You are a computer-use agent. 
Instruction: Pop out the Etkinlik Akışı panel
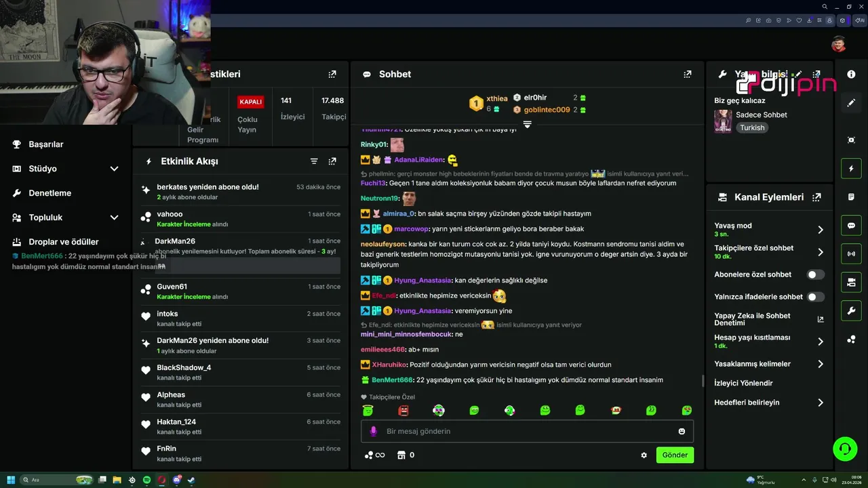[x=332, y=161]
